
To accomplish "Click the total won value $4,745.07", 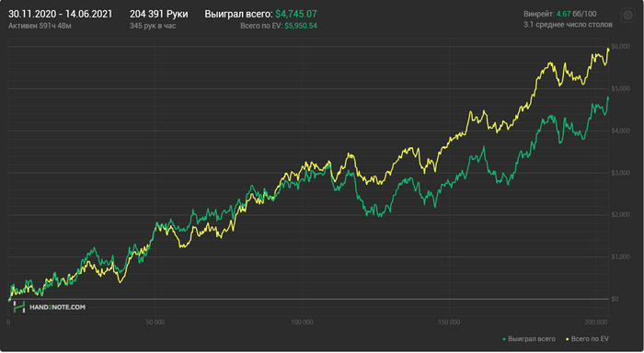I will [x=296, y=14].
